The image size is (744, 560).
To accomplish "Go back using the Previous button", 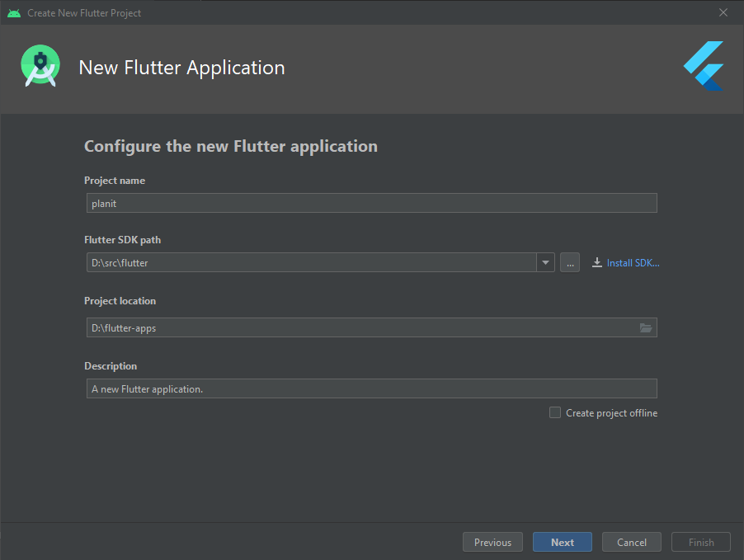I will [492, 542].
